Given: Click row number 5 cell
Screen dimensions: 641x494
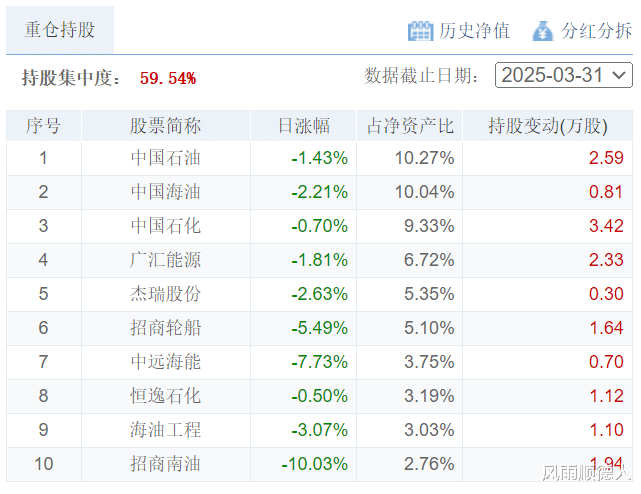Looking at the screenshot, I should [44, 294].
